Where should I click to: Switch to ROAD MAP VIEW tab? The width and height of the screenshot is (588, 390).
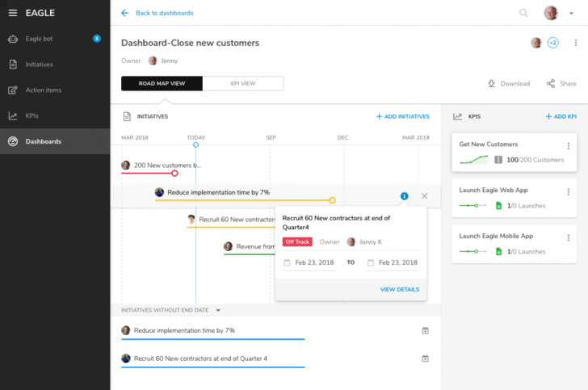tap(162, 84)
